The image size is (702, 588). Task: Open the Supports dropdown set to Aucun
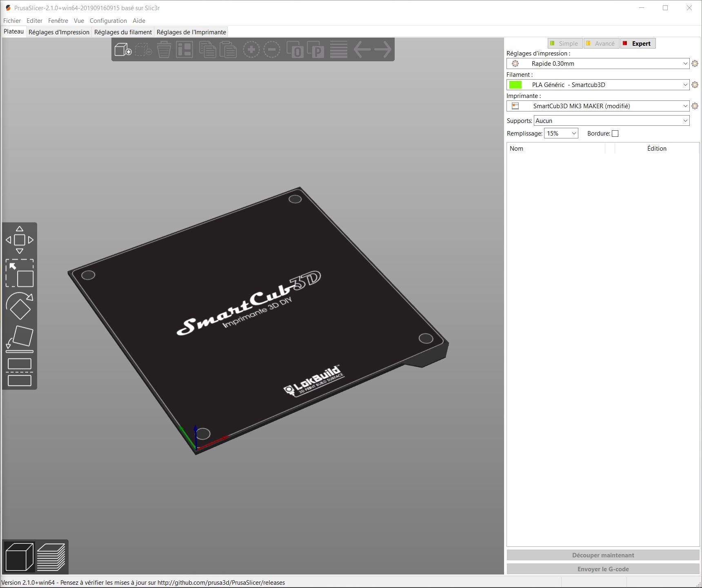[x=611, y=121]
